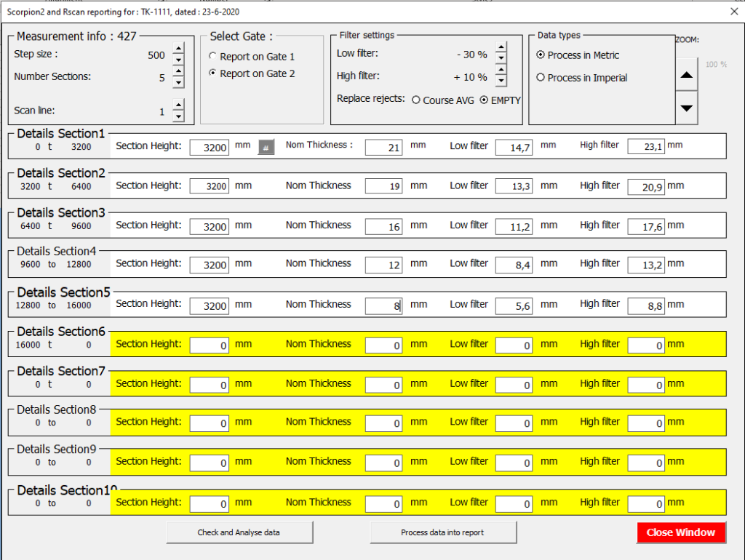Edit Section10 Low filter field
745x560 pixels.
tap(514, 504)
